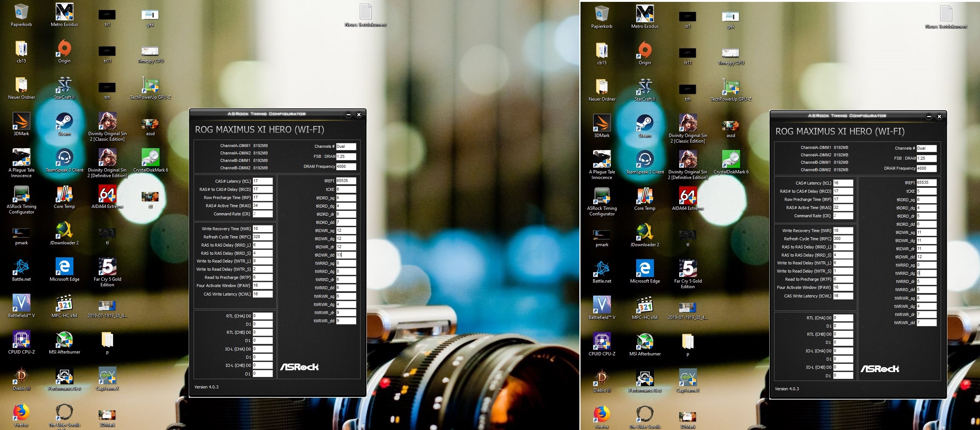Click the tRDWR_dd field showing 13
This screenshot has height=430, width=980.
(346, 255)
